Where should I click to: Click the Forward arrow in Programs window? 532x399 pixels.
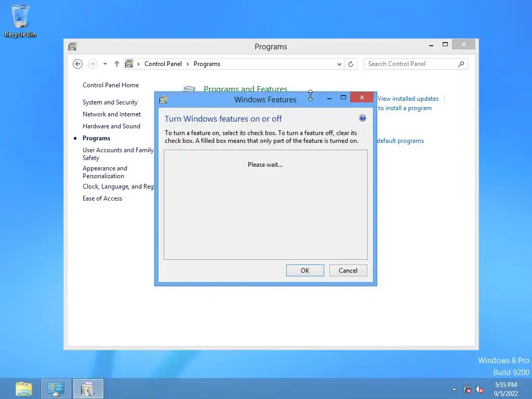click(92, 64)
